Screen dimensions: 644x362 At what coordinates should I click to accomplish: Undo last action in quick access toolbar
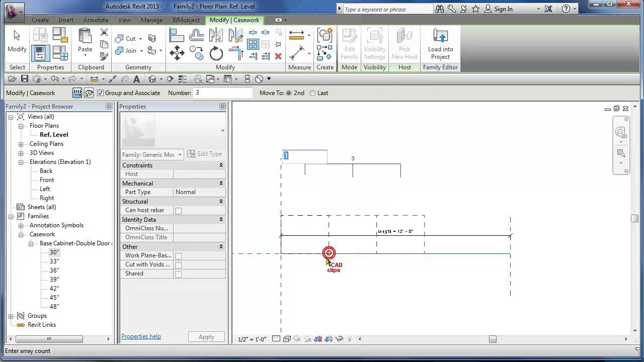pyautogui.click(x=54, y=79)
